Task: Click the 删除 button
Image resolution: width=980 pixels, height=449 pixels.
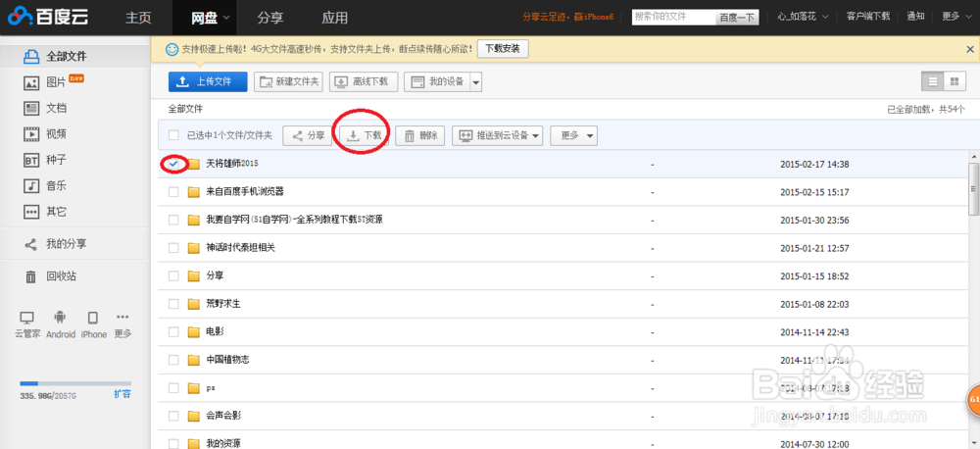Action: [x=420, y=135]
